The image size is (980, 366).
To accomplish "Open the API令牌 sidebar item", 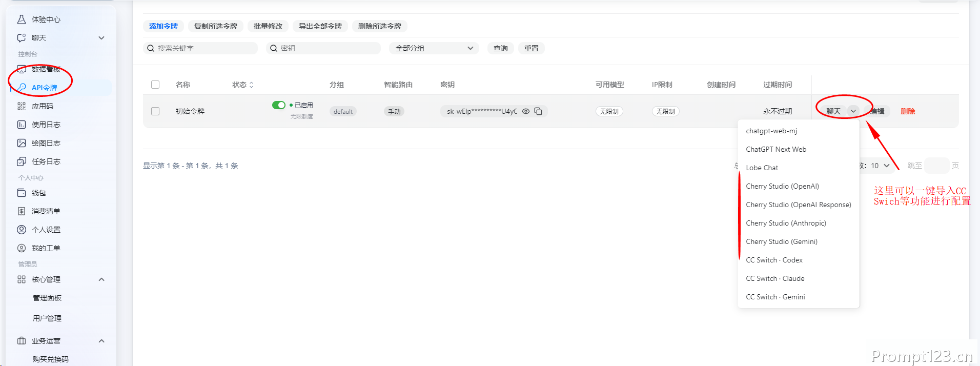I will [60, 88].
